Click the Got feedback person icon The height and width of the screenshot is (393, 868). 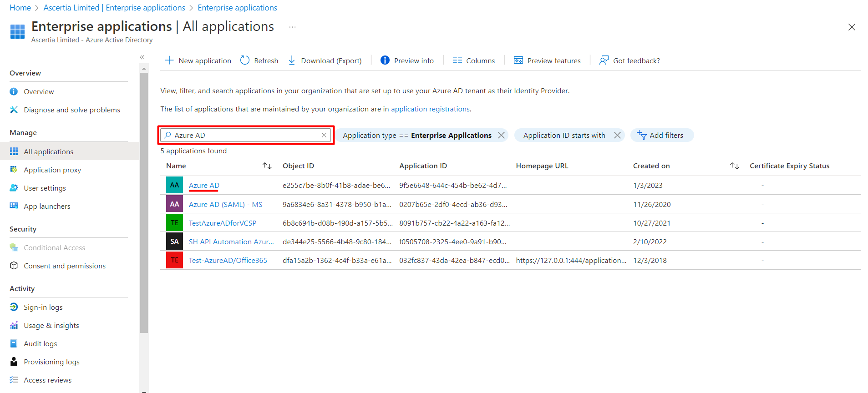coord(604,60)
